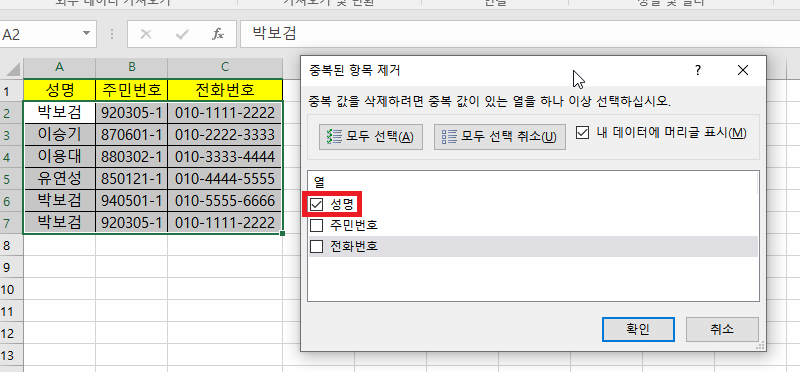
Task: Click cell 유연성
Action: pyautogui.click(x=59, y=178)
